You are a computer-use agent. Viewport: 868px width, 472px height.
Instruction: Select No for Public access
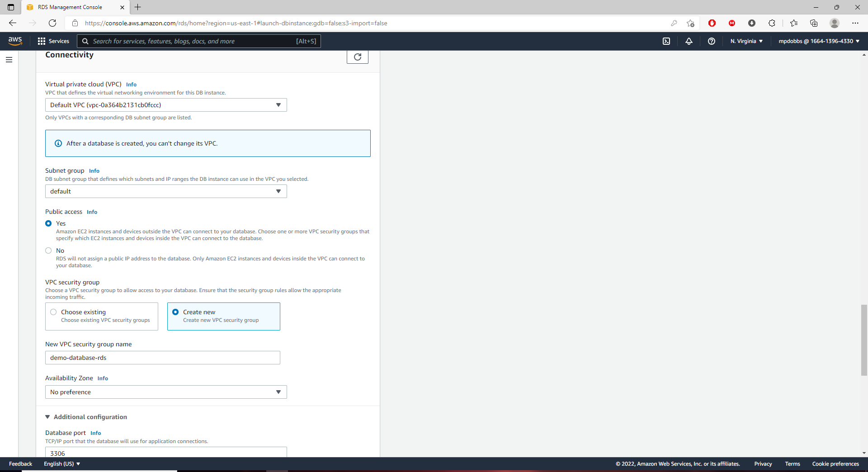pos(48,250)
